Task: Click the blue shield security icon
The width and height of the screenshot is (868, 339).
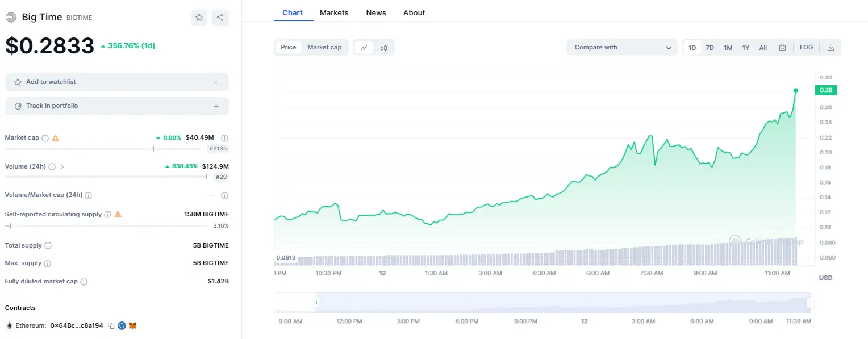Action: pyautogui.click(x=122, y=326)
